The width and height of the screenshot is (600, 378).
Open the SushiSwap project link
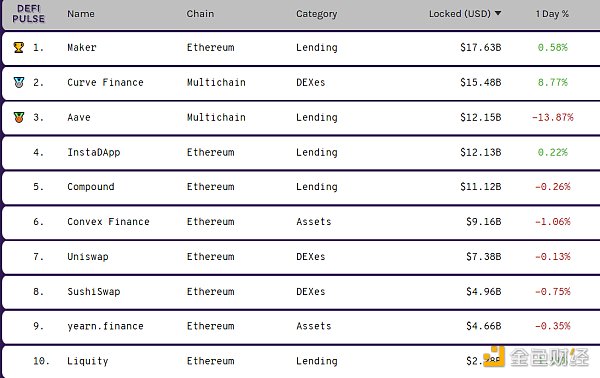[94, 292]
